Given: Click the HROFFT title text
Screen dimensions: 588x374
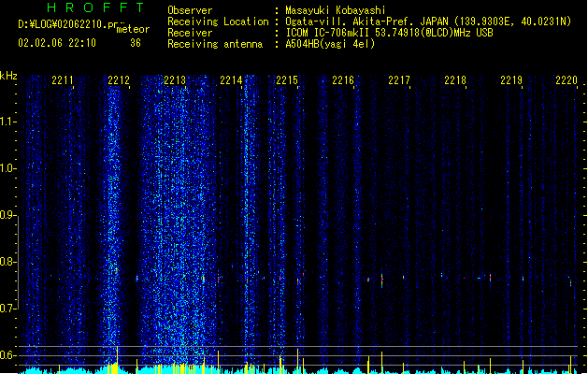Looking at the screenshot, I should point(95,7).
